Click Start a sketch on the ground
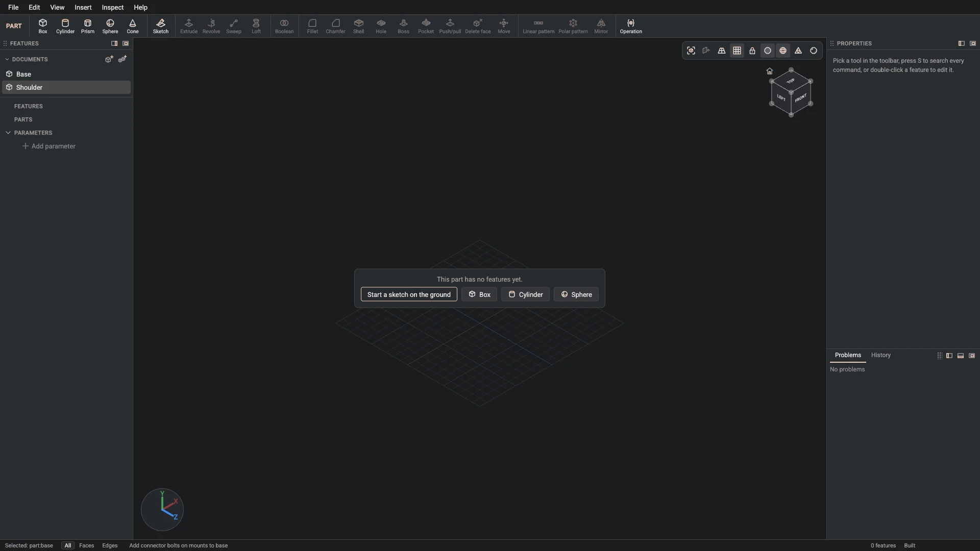The image size is (980, 551). pyautogui.click(x=409, y=294)
